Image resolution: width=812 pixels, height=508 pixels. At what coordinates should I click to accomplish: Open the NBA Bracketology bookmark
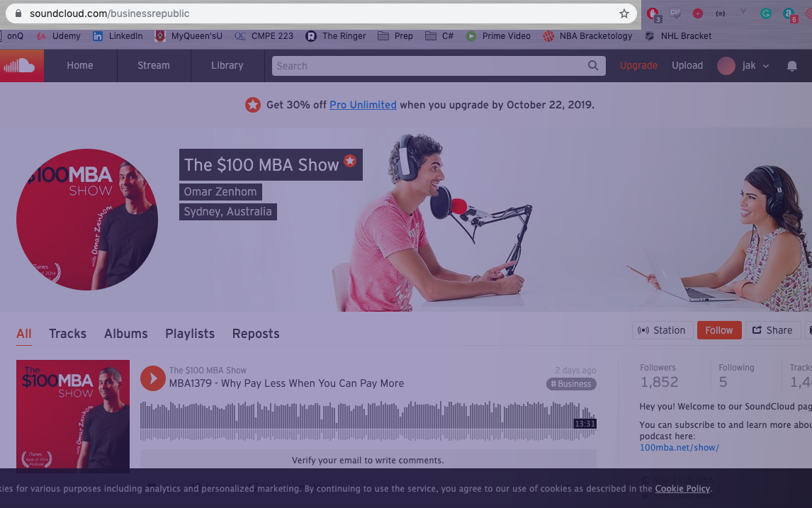(x=588, y=35)
